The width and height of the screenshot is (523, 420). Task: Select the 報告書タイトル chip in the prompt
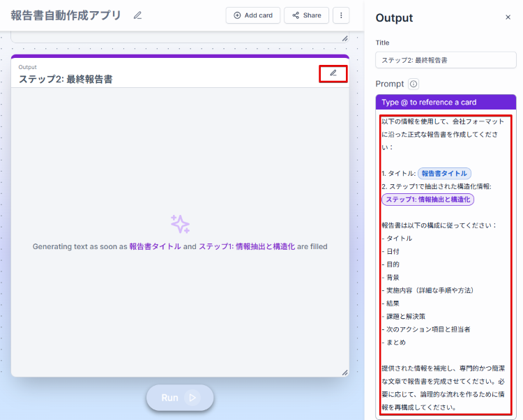click(x=445, y=173)
